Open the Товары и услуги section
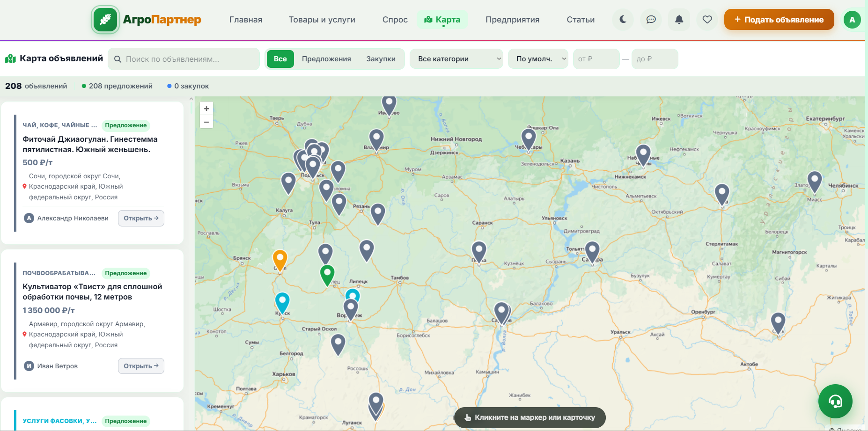 [322, 20]
